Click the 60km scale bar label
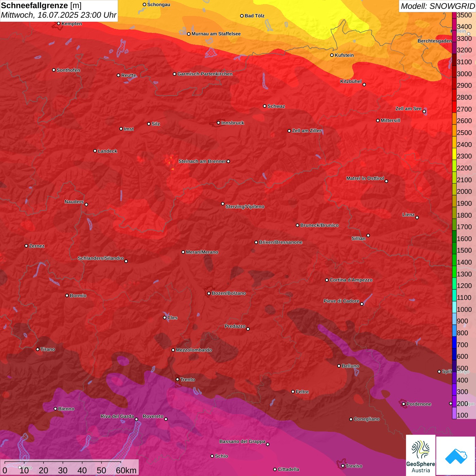The image size is (476, 476). pos(126,470)
